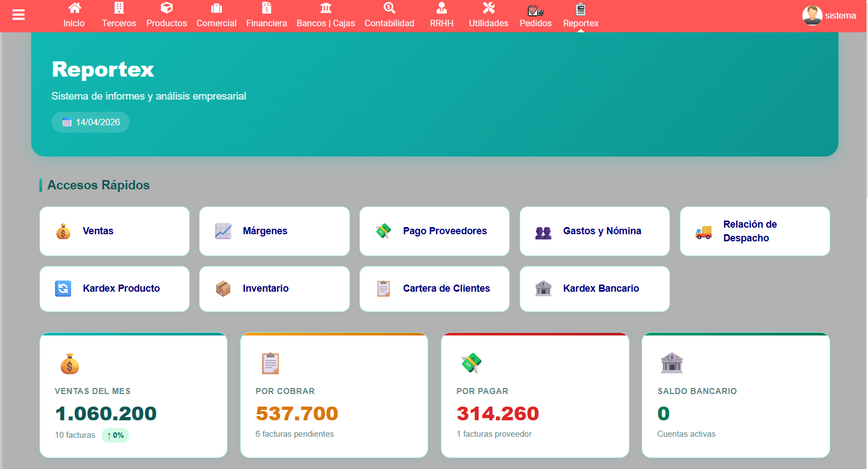The height and width of the screenshot is (469, 868).
Task: Click the sistema user avatar
Action: click(x=812, y=15)
